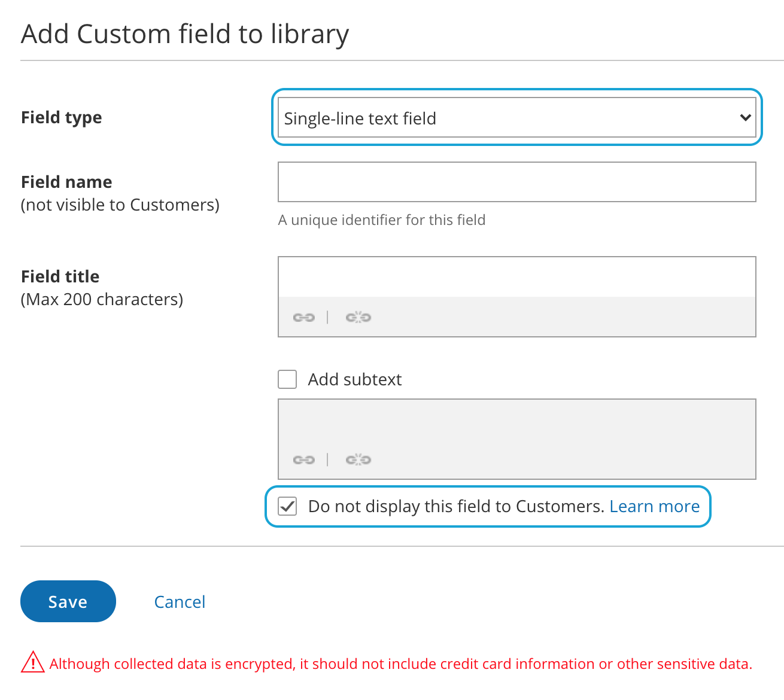The image size is (784, 700).
Task: Uncheck Do not display this field to Customers
Action: [288, 506]
